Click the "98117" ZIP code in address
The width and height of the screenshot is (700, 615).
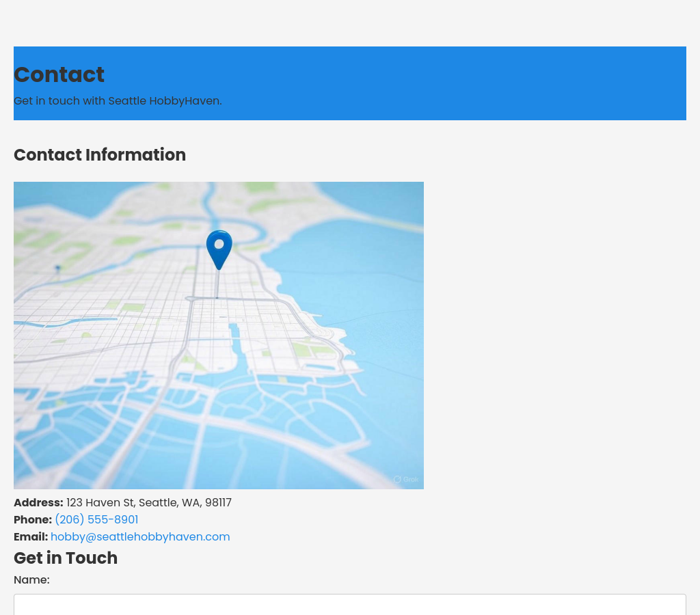[x=218, y=503]
